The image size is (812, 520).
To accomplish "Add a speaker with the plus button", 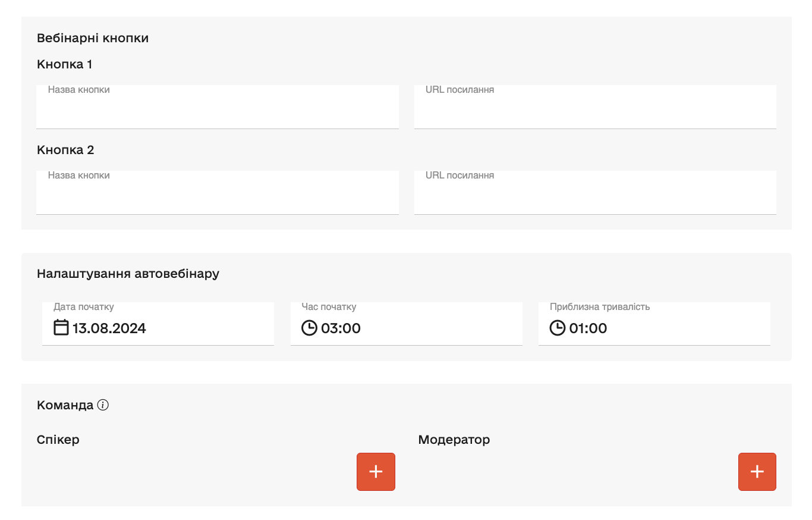I will tap(376, 472).
